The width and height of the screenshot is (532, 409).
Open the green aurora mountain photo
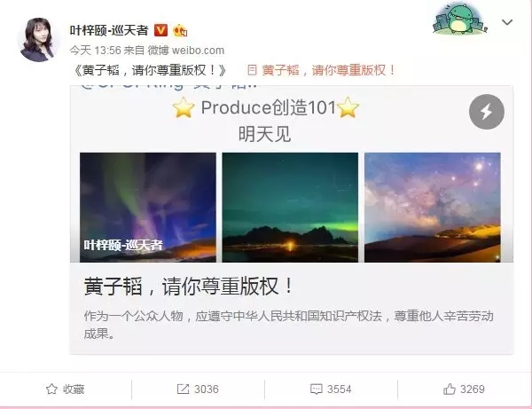tap(290, 208)
